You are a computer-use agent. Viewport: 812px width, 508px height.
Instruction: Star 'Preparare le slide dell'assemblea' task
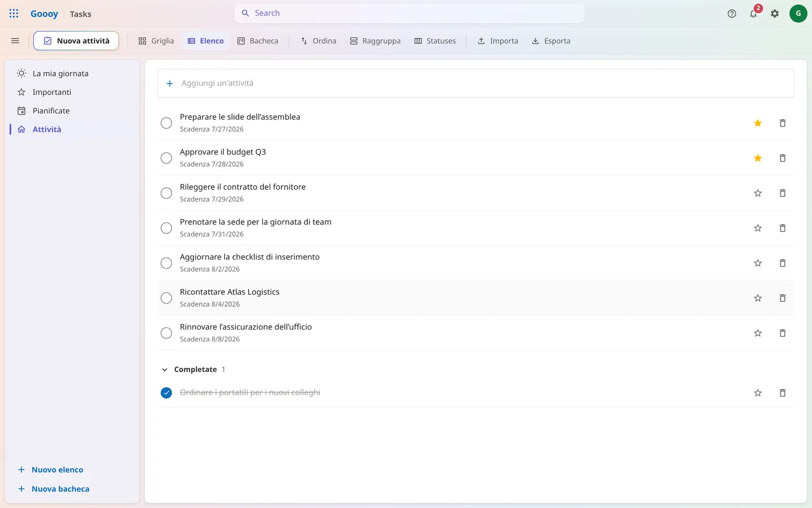click(758, 123)
